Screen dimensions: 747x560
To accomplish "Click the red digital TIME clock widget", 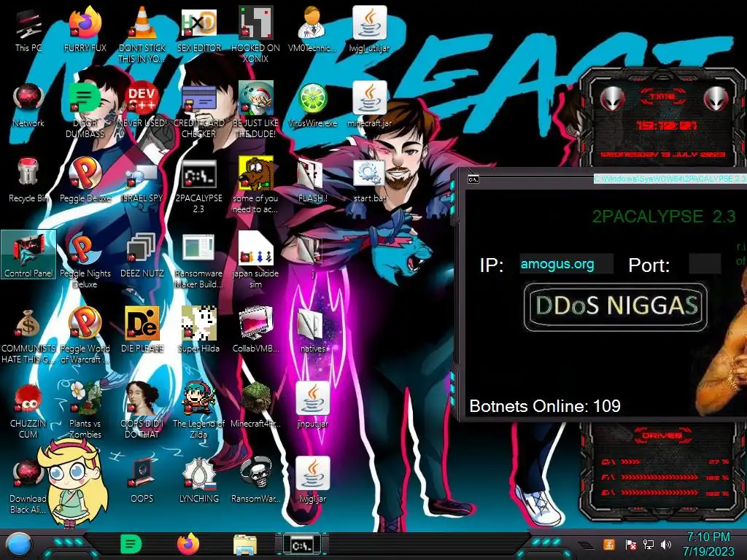I will click(x=667, y=125).
